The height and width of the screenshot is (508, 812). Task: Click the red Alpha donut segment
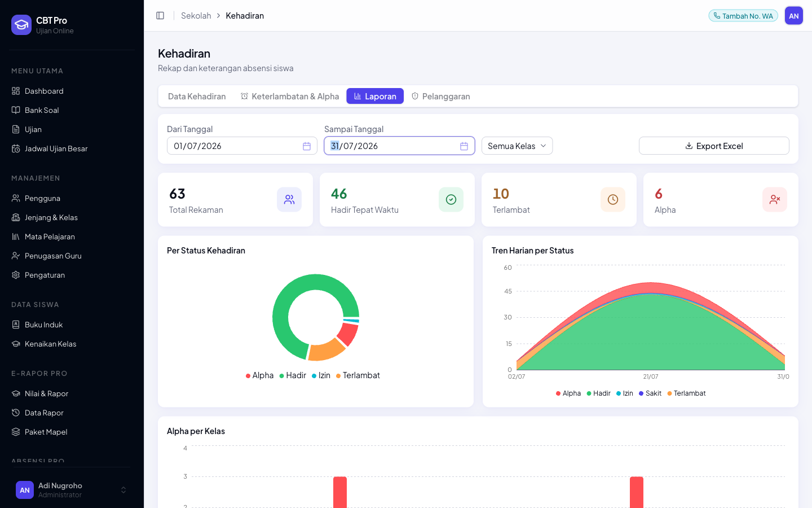(x=348, y=333)
